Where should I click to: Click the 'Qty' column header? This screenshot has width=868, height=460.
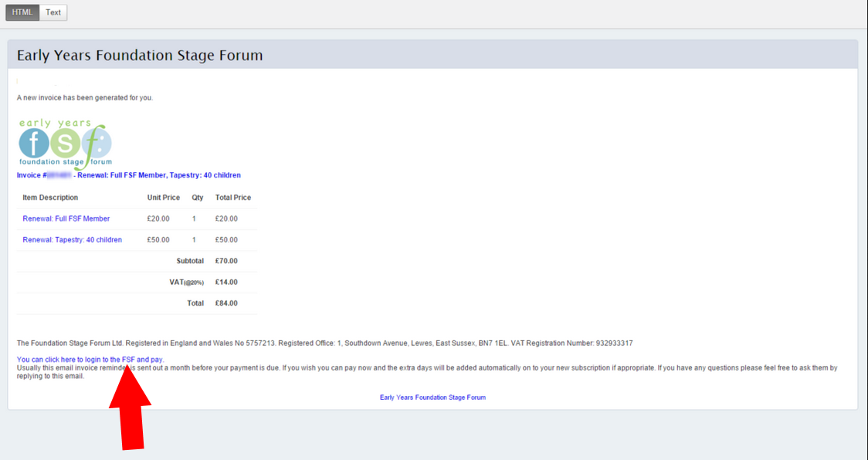tap(198, 198)
